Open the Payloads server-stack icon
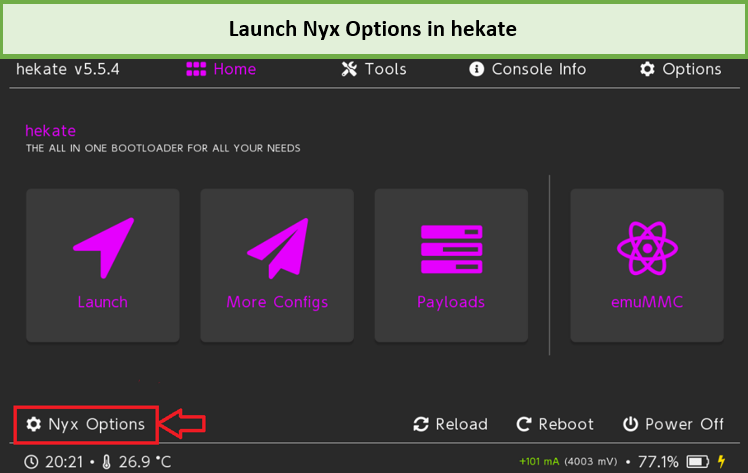The image size is (748, 473). point(451,249)
